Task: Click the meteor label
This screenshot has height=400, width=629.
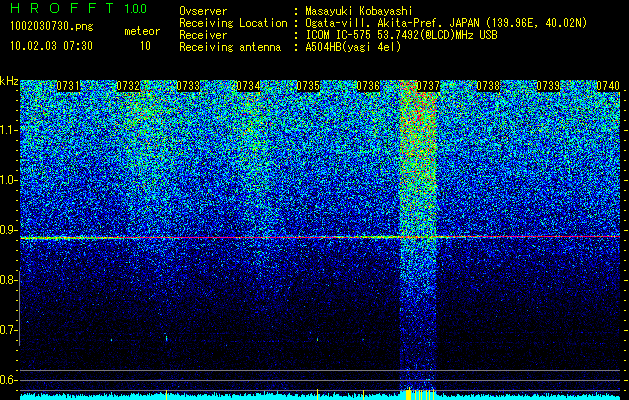Action: point(142,31)
